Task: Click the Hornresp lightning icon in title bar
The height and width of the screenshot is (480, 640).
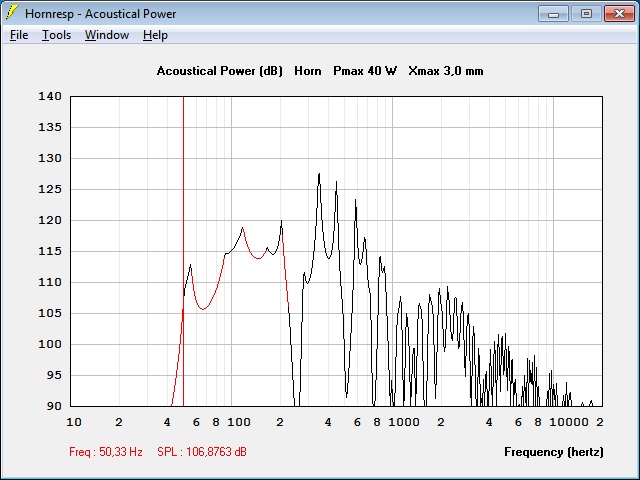Action: point(11,13)
